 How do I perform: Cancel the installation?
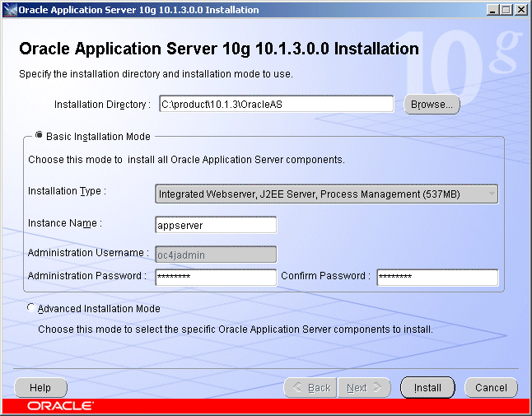[x=491, y=387]
